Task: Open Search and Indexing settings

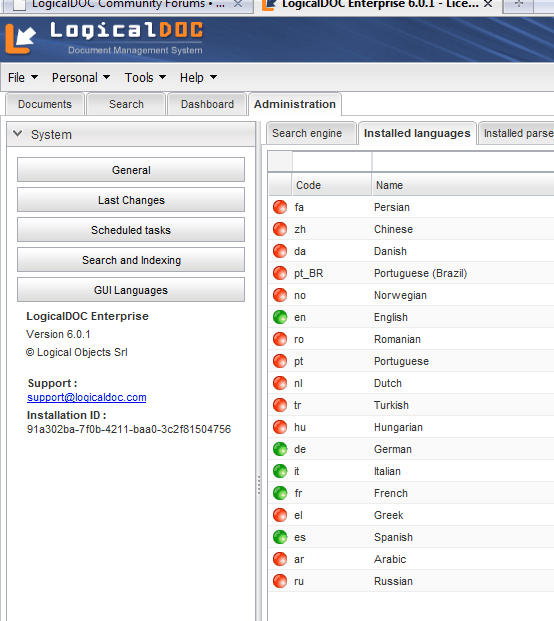Action: coord(131,260)
